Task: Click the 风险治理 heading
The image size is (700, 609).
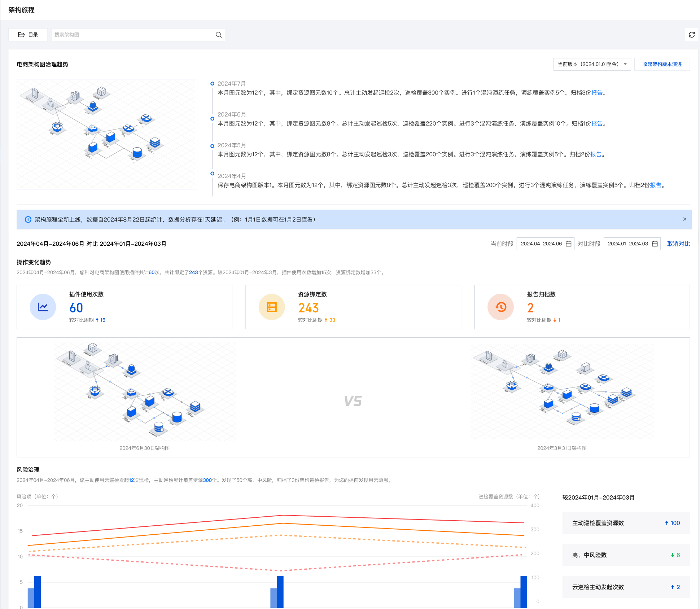Action: pos(28,470)
